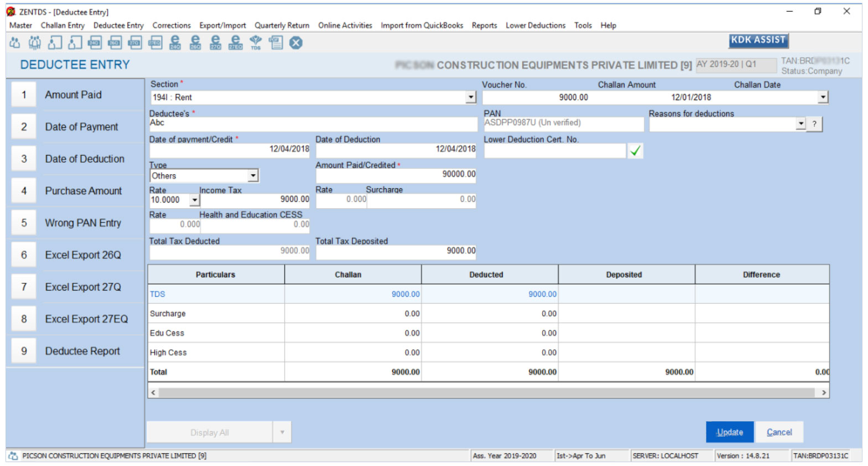Image resolution: width=868 pixels, height=466 pixels.
Task: Expand the Reasons for deductions dropdown
Action: (x=801, y=124)
